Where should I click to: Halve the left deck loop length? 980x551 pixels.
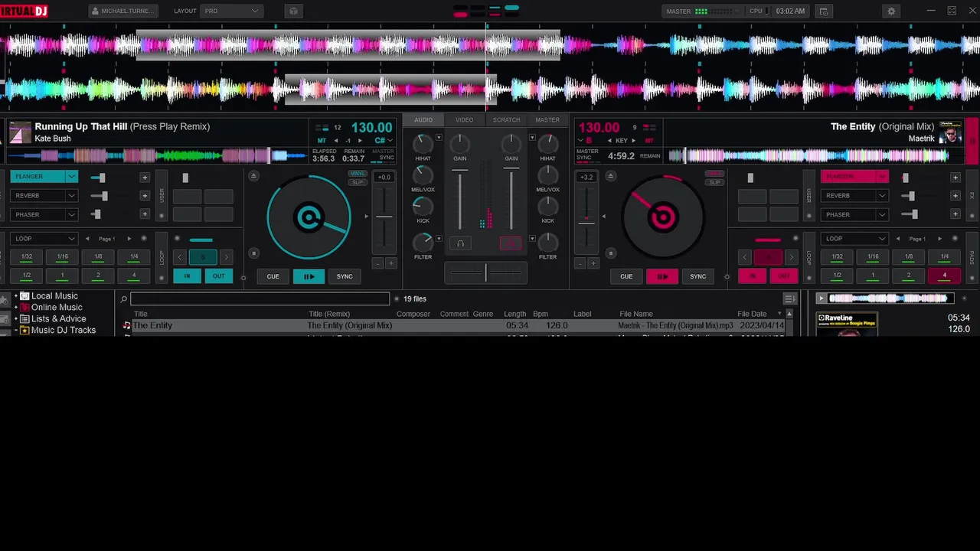180,257
